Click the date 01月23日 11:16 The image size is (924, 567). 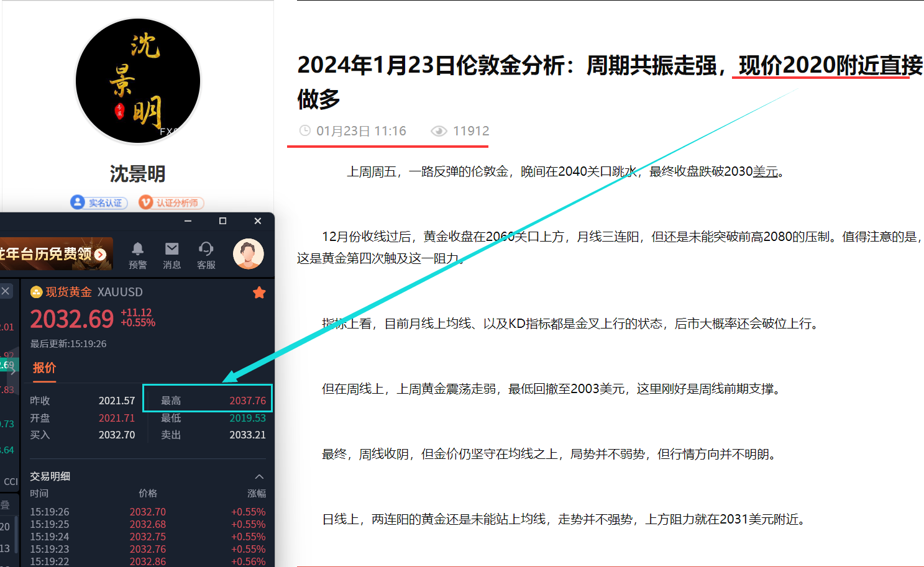[361, 131]
